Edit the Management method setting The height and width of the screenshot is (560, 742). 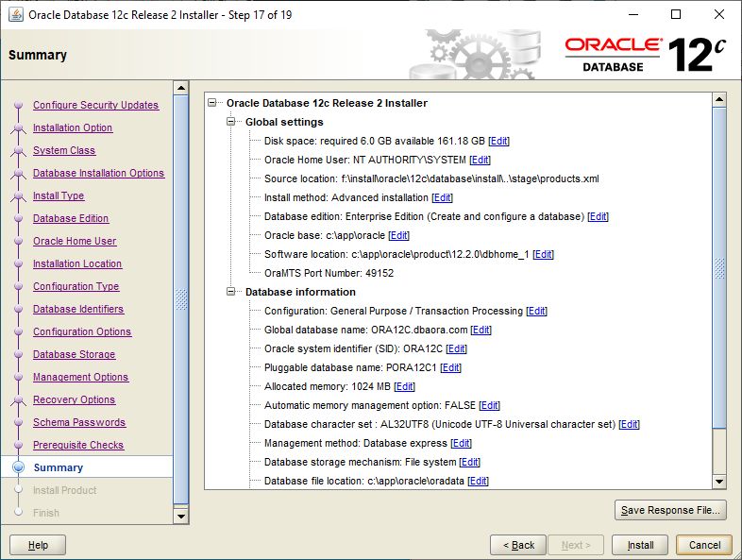click(x=461, y=444)
